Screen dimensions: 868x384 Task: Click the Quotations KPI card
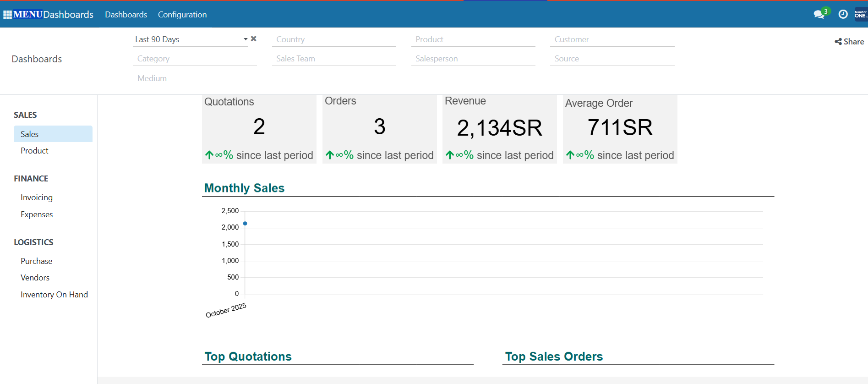[x=259, y=129]
